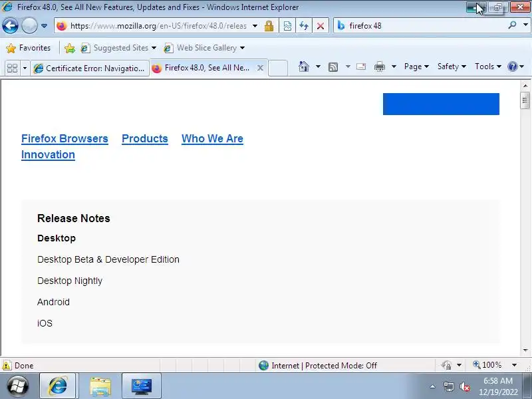The image size is (532, 399).
Task: Click the blue banner button on page
Action: (441, 104)
